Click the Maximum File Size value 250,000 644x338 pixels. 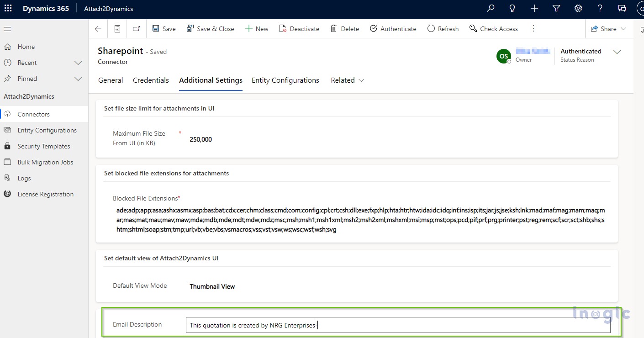201,140
